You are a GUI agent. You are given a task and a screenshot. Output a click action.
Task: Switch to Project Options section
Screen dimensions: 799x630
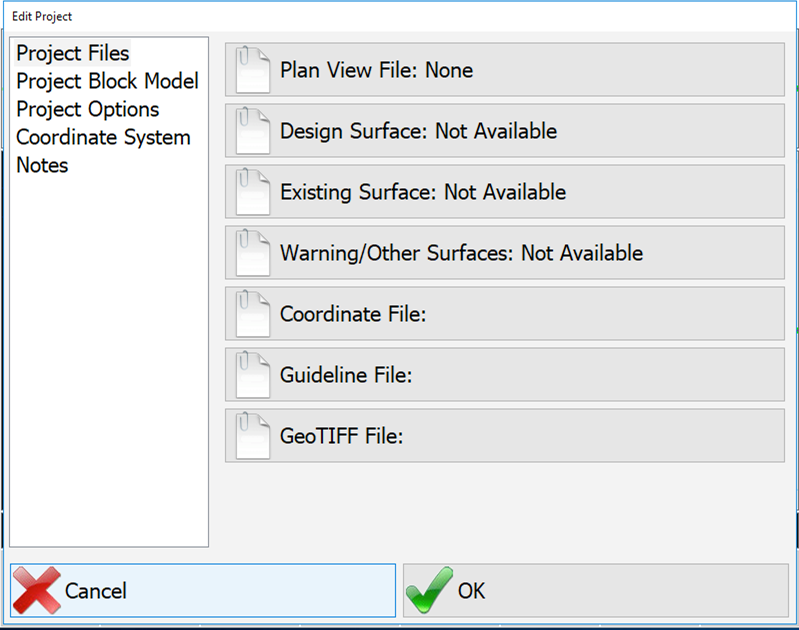click(x=88, y=109)
